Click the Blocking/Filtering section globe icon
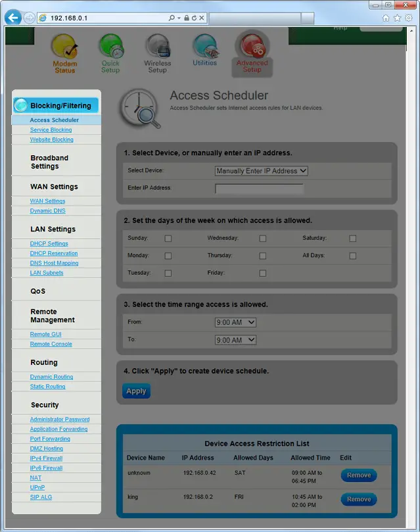Viewport: 420px width, 532px height. (20, 105)
